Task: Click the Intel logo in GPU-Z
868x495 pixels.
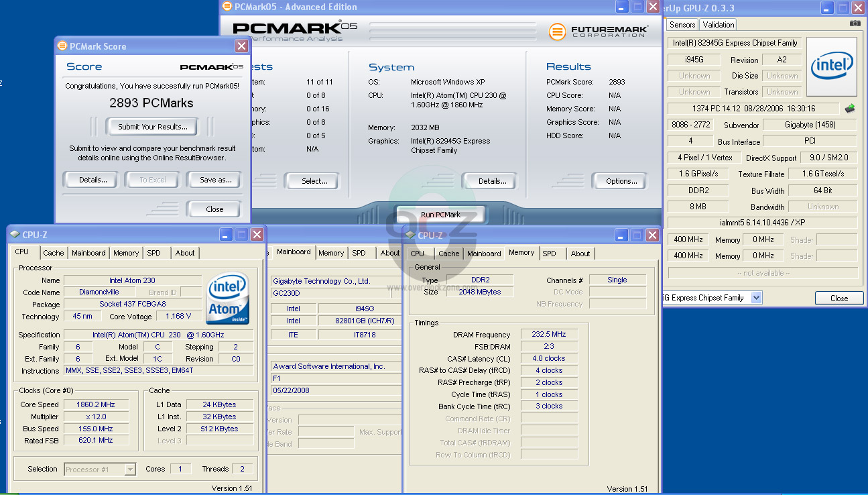Action: coord(831,66)
